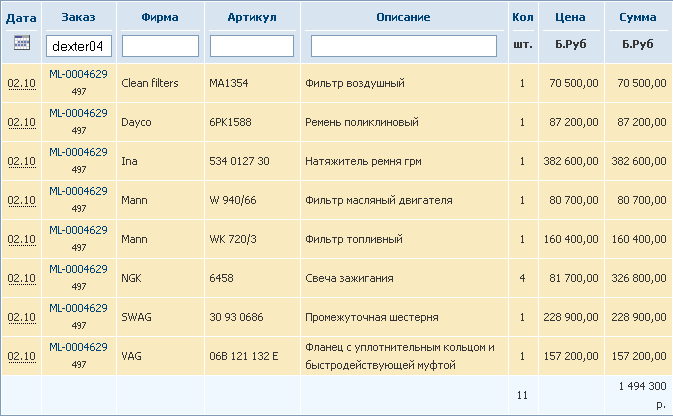Viewport: 673px width, 416px height.
Task: Sort by the Описание column header
Action: click(x=403, y=17)
